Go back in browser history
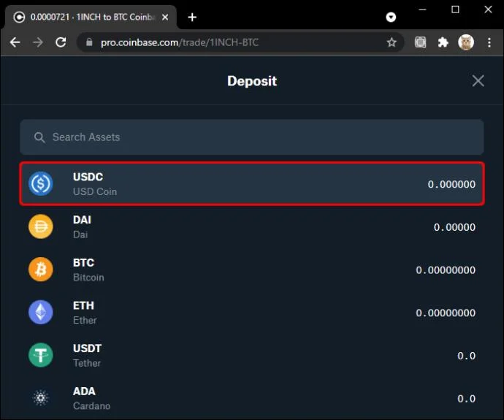Screen dimensions: 504x420 pyautogui.click(x=15, y=42)
